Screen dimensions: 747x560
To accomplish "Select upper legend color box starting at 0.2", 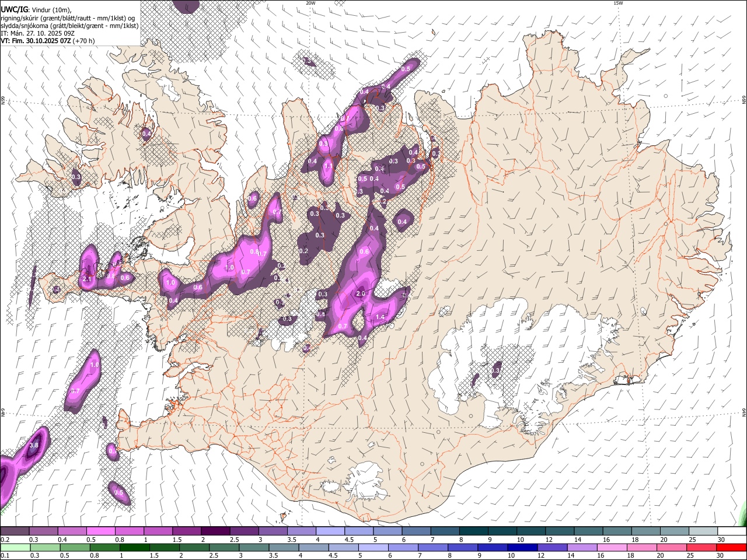I will (15, 531).
